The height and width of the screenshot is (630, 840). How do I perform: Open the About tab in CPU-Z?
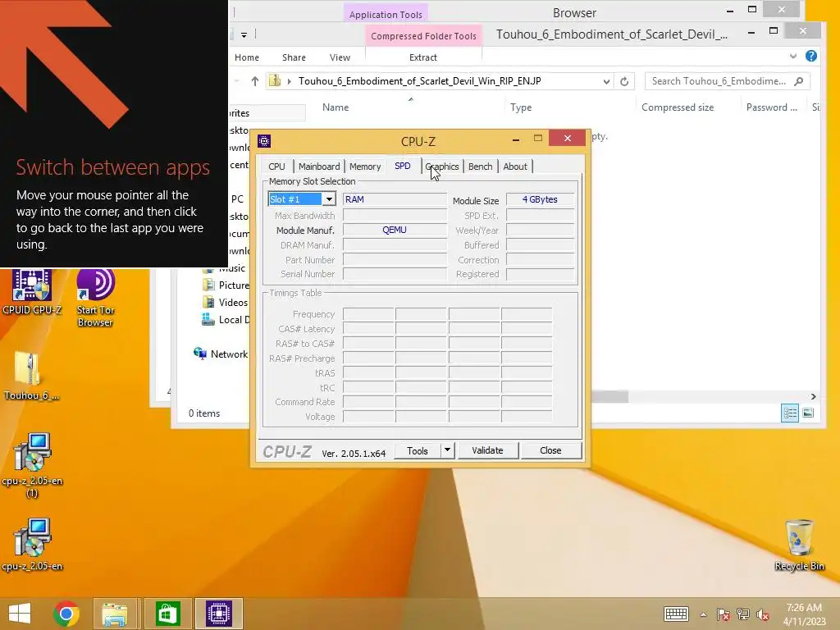pyautogui.click(x=515, y=167)
